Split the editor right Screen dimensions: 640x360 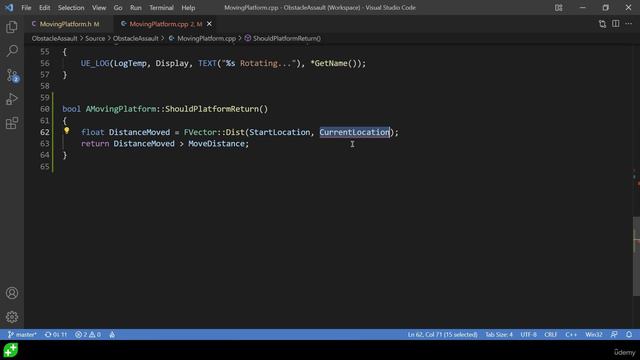(616, 24)
